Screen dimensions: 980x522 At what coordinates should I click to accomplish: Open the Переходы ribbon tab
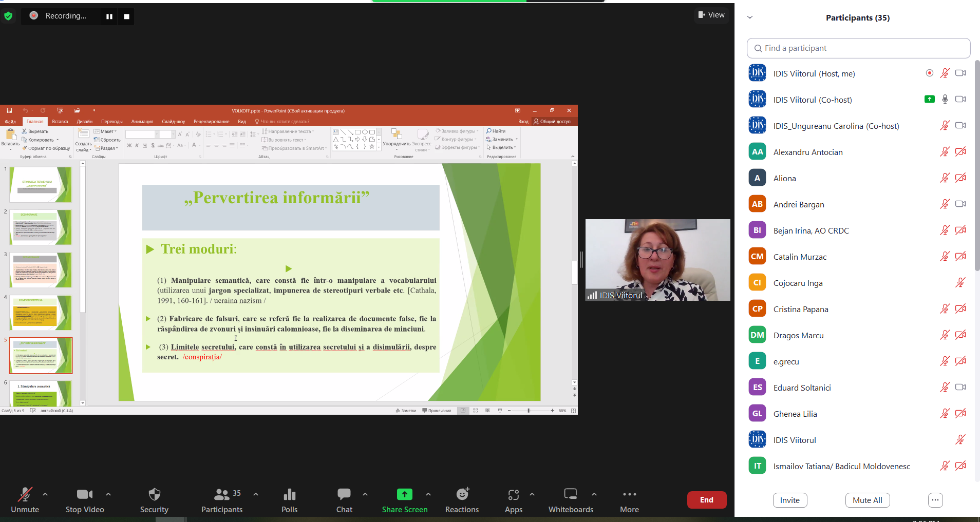[x=112, y=122]
